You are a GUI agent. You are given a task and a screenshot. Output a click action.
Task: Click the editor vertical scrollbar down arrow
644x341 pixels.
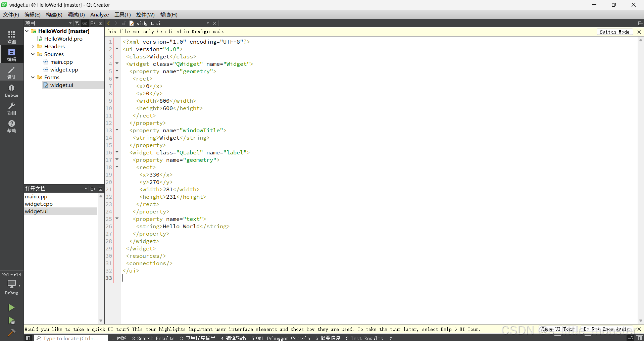641,321
